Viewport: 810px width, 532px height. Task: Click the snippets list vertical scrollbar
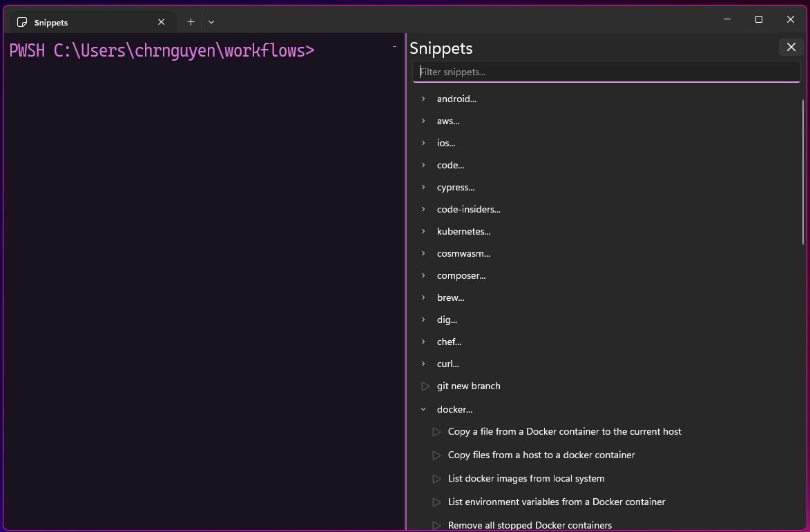[803, 173]
